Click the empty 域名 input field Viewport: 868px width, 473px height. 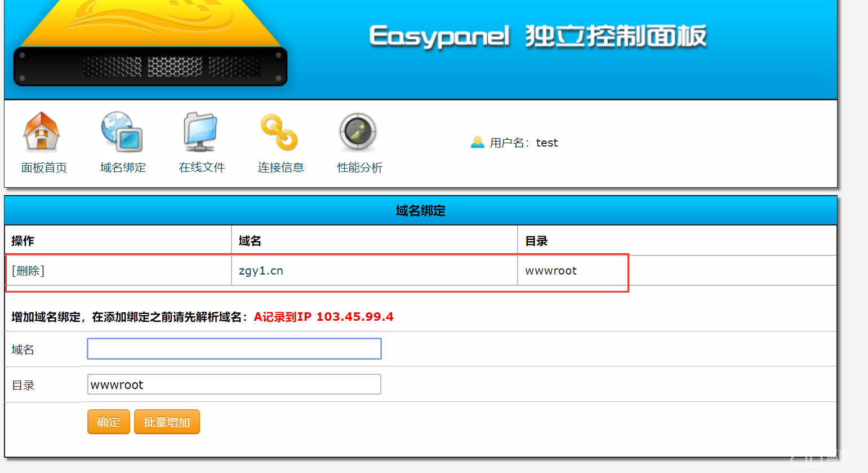pos(234,348)
